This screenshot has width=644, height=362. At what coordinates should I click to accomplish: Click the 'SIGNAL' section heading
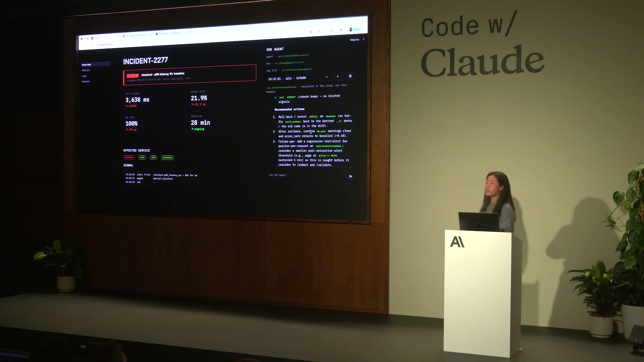128,165
